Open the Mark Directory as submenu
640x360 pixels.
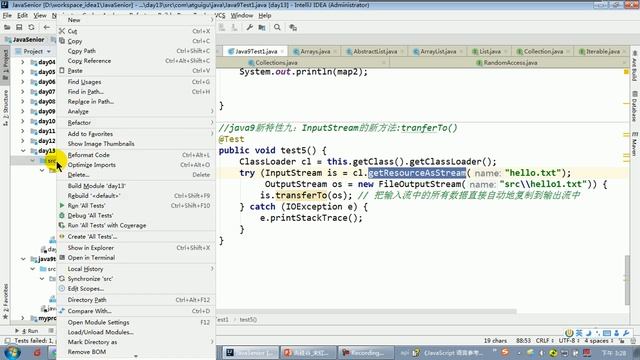click(x=136, y=342)
